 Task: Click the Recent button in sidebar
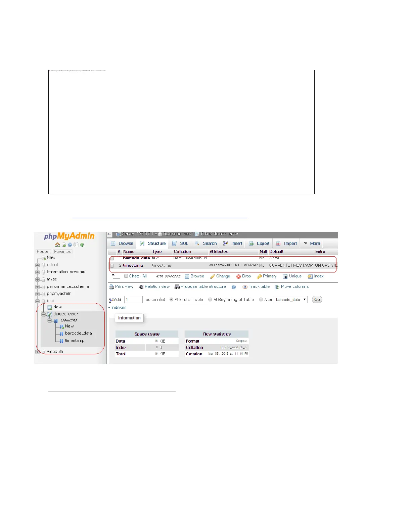tap(44, 252)
